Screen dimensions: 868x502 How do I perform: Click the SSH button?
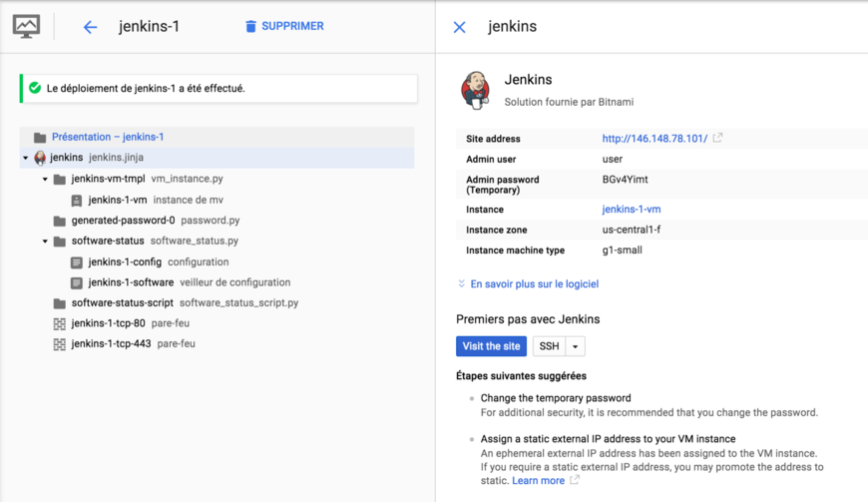[x=549, y=346]
